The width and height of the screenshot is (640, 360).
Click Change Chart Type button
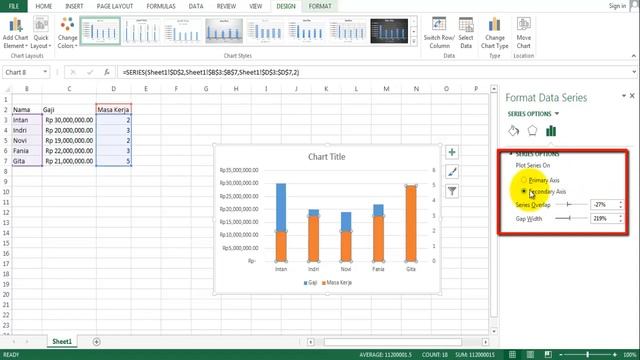[494, 33]
